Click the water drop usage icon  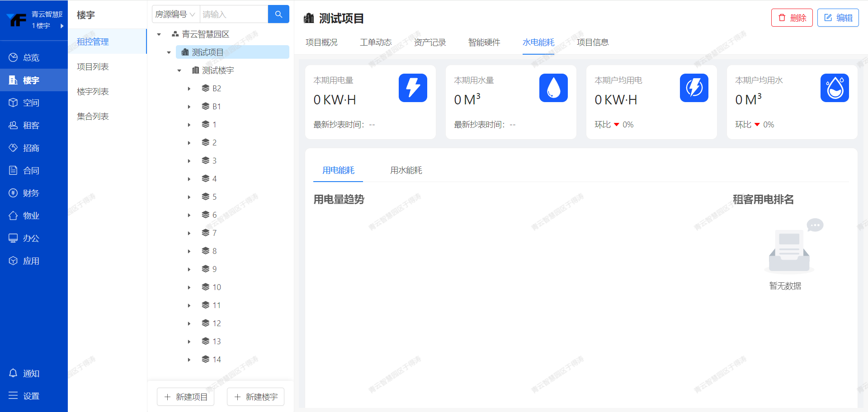[x=553, y=88]
